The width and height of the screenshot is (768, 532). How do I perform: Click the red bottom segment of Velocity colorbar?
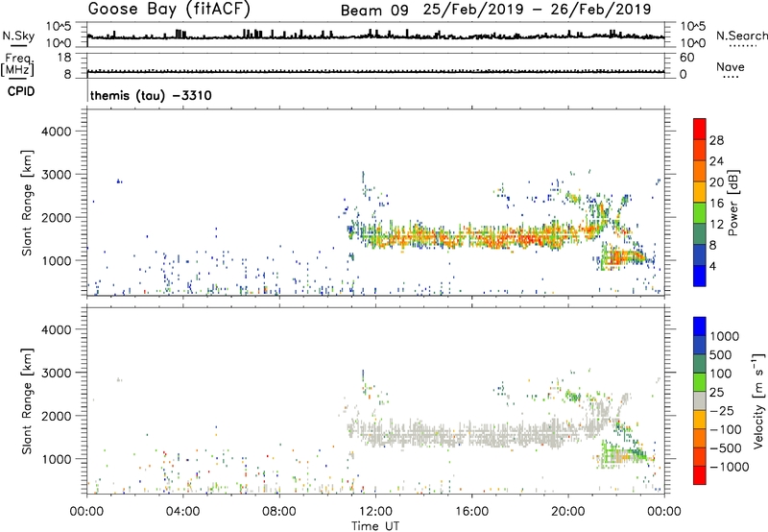pos(700,475)
